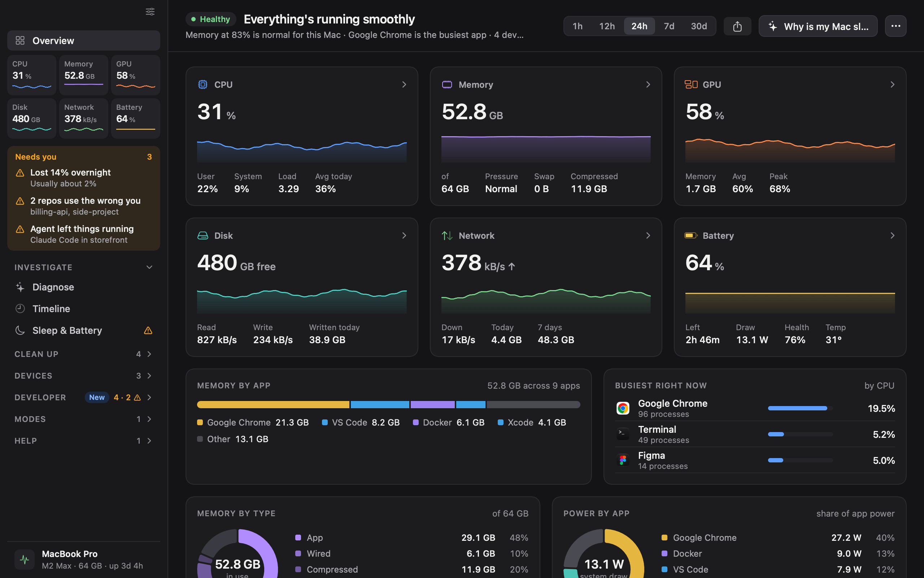Click warning icon next to Lost 14% overnight

20,173
